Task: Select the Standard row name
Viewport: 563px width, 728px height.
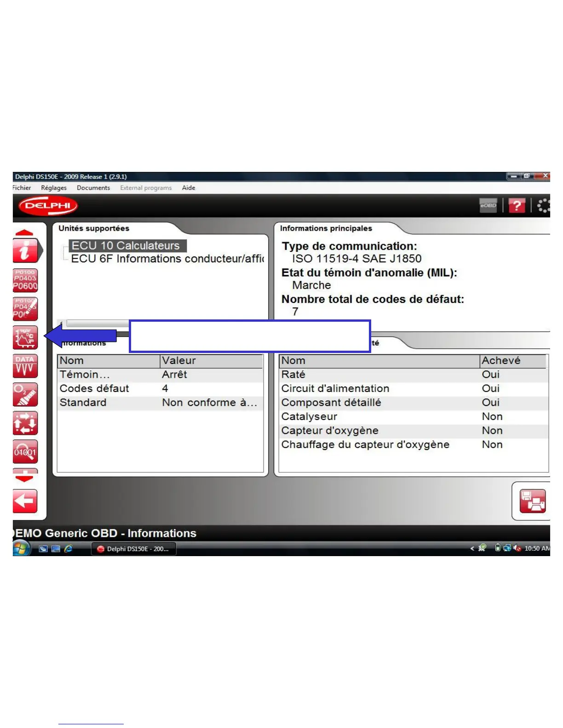Action: pyautogui.click(x=83, y=403)
